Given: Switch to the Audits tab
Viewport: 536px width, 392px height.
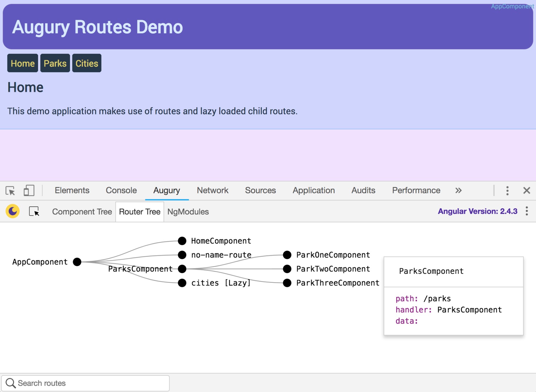Looking at the screenshot, I should click(363, 190).
